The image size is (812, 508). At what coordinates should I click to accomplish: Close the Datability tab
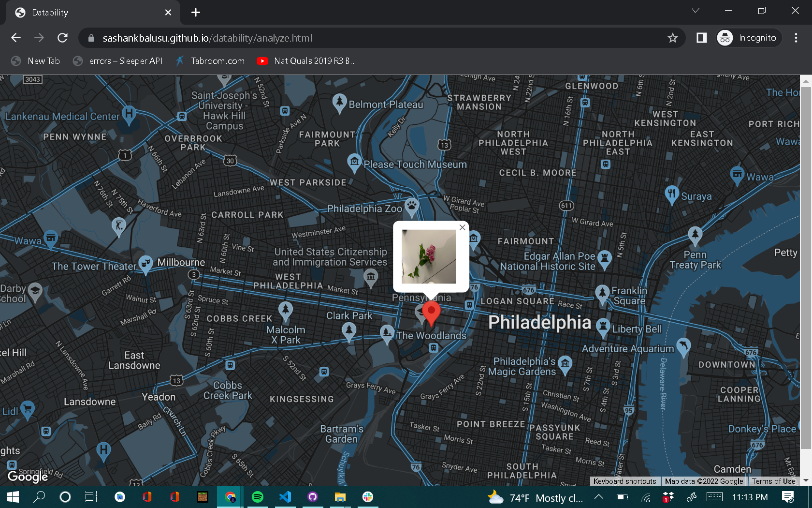click(x=168, y=13)
